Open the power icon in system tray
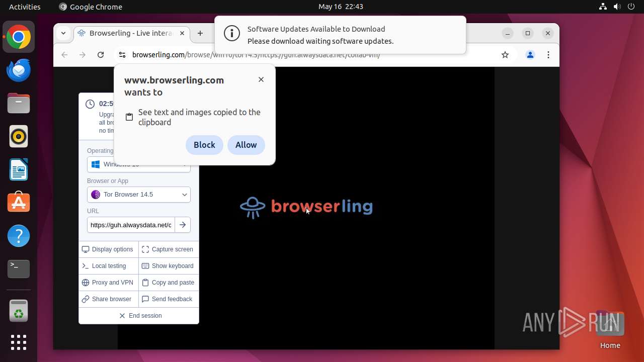The height and width of the screenshot is (362, 644). 631,7
